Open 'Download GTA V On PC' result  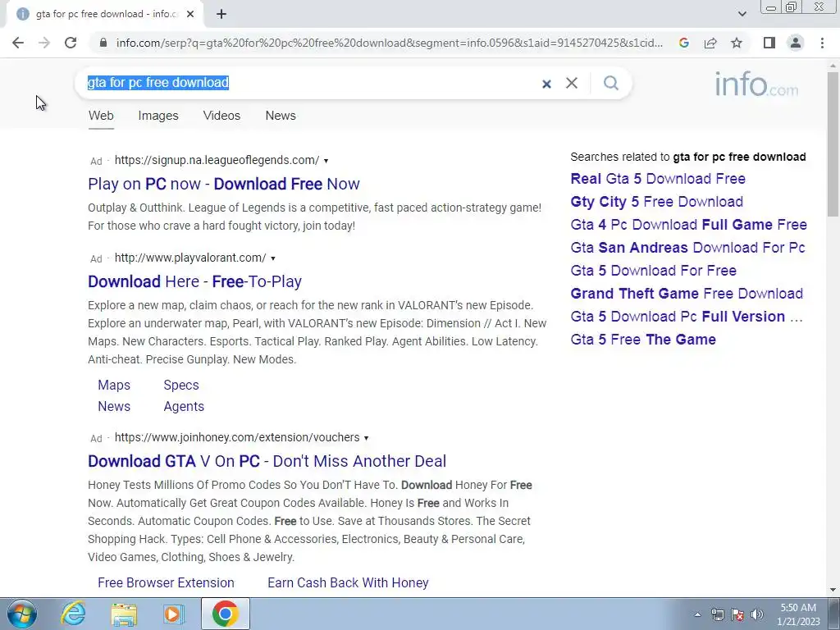(267, 461)
